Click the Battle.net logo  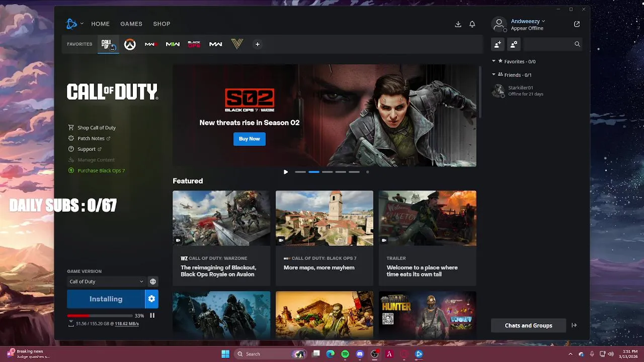[71, 24]
